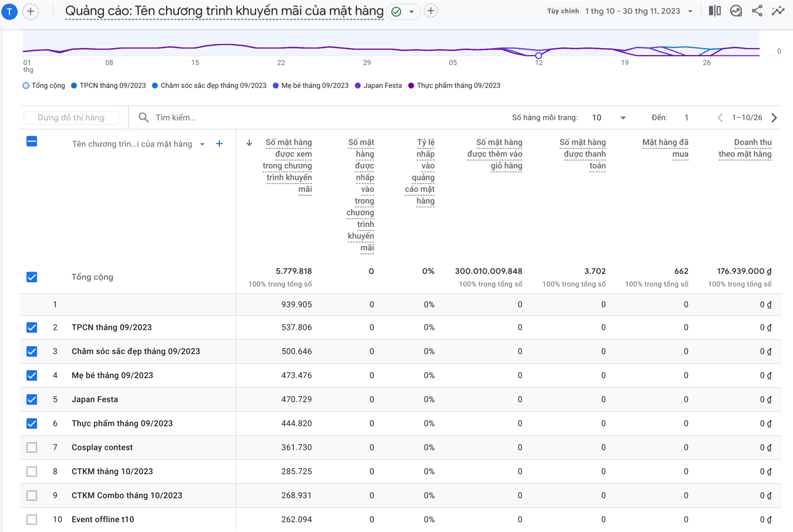
Task: Check the CTKM Combo tháng 10/2023 row checkbox
Action: click(x=32, y=496)
